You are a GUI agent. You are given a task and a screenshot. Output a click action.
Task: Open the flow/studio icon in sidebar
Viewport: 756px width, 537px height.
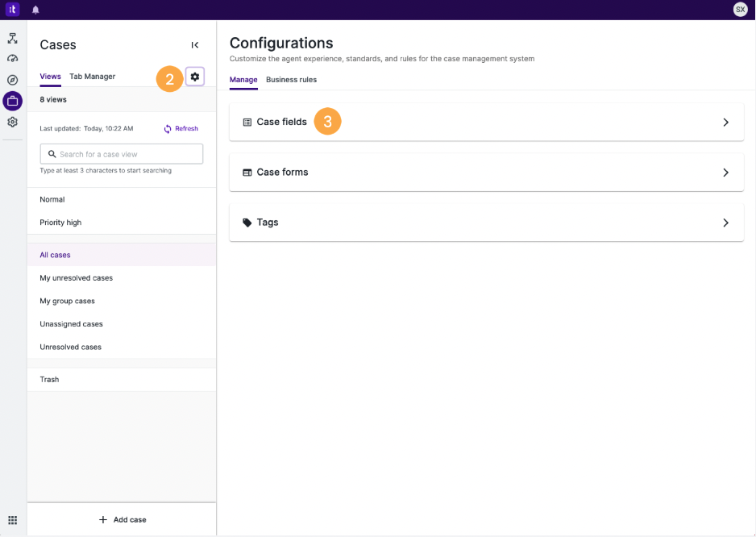click(13, 38)
